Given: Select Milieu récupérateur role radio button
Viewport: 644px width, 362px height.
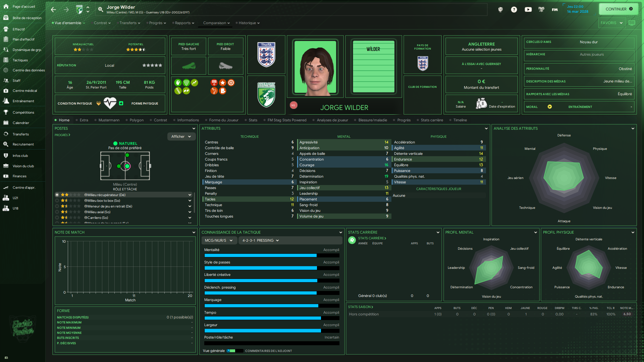Looking at the screenshot, I should point(57,195).
